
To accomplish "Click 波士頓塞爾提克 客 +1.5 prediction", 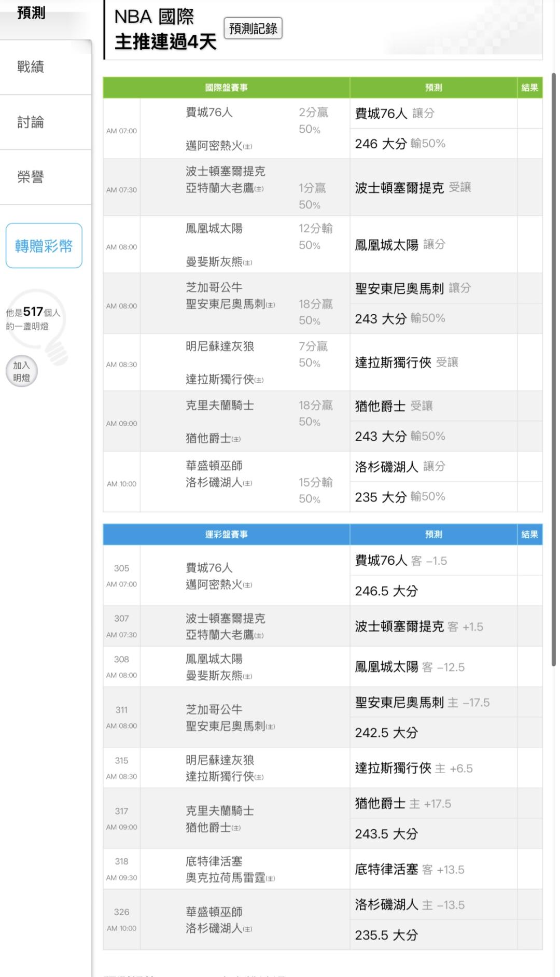I will (x=419, y=626).
